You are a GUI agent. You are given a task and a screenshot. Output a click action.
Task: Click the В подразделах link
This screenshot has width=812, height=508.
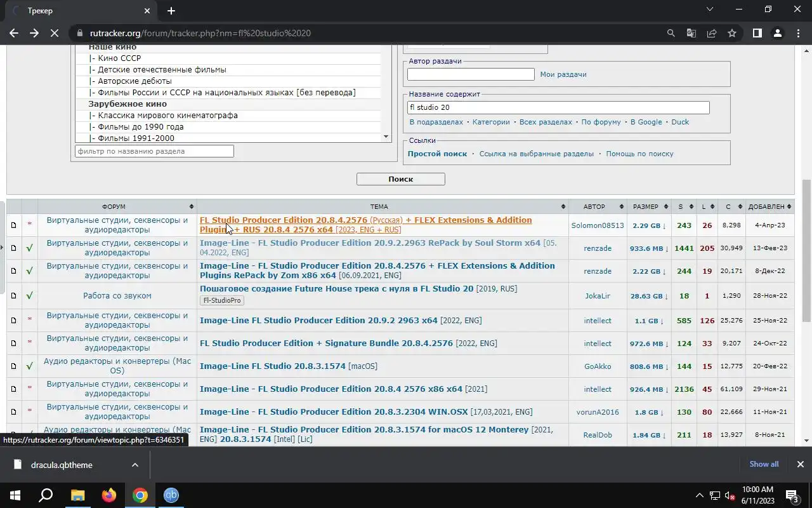436,122
